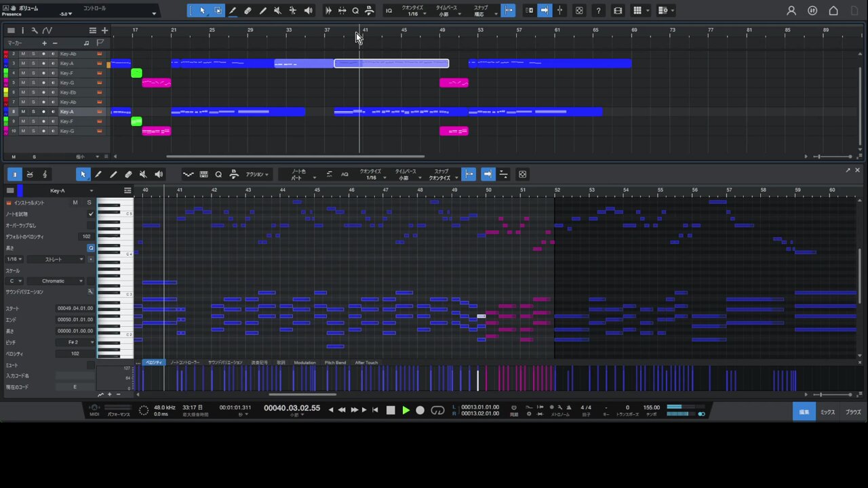Select the piano roll view icon in editor

14,174
